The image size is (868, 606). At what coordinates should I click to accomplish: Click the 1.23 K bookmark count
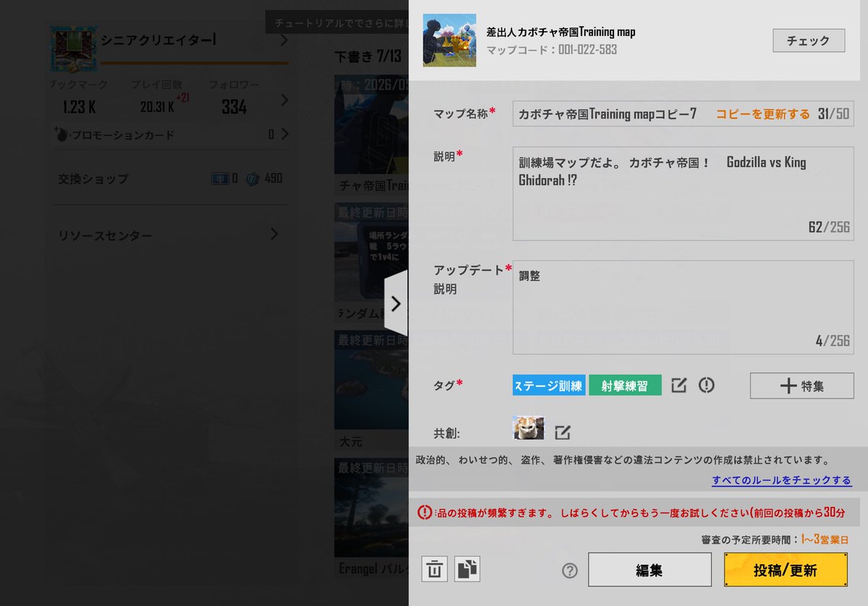79,107
